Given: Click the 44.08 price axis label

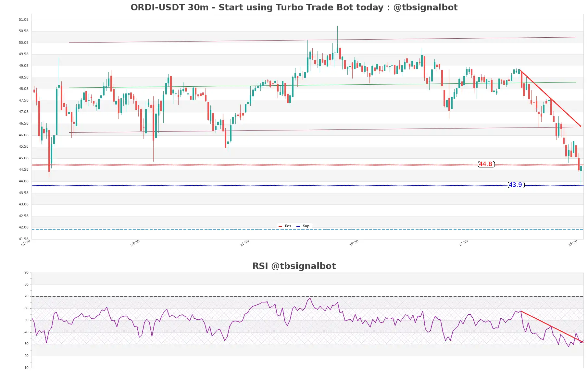Looking at the screenshot, I should (x=24, y=181).
